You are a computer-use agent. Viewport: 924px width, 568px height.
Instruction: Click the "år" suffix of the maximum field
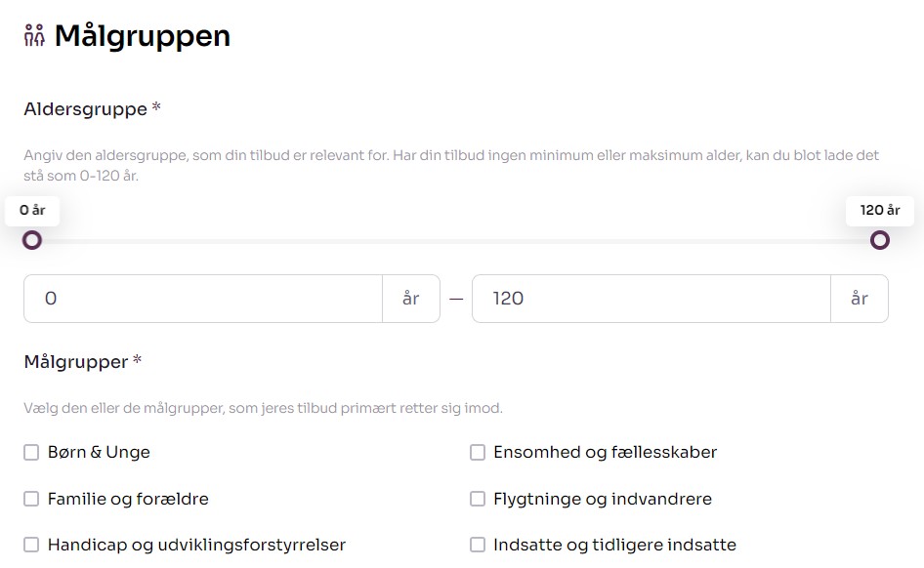coord(860,299)
